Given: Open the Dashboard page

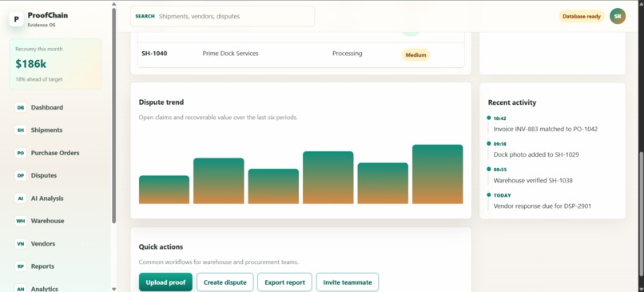Looking at the screenshot, I should click(x=47, y=107).
